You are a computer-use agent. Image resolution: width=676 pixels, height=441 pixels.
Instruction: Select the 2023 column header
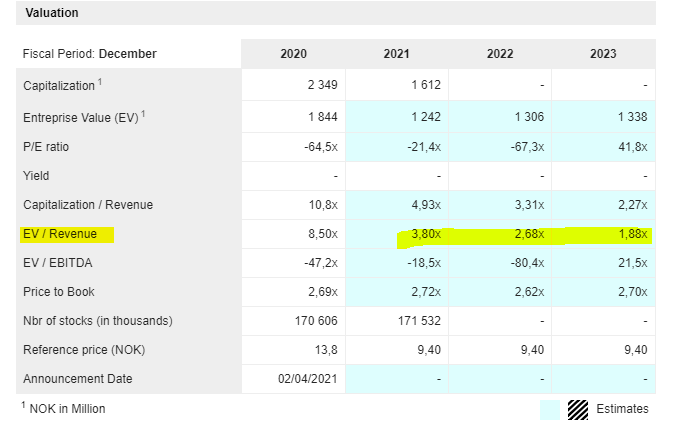click(x=603, y=54)
